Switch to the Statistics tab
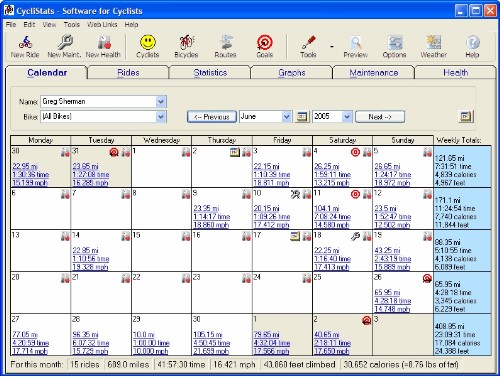500x377 pixels. pos(210,73)
